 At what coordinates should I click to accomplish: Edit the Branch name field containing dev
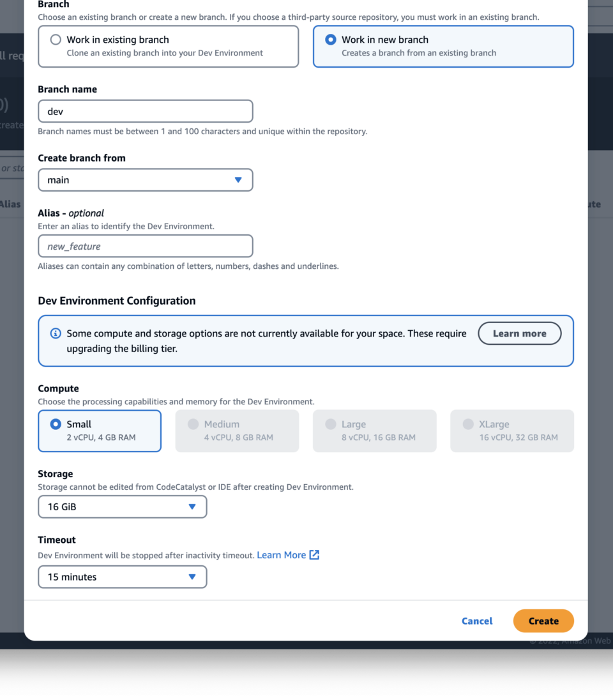point(145,110)
